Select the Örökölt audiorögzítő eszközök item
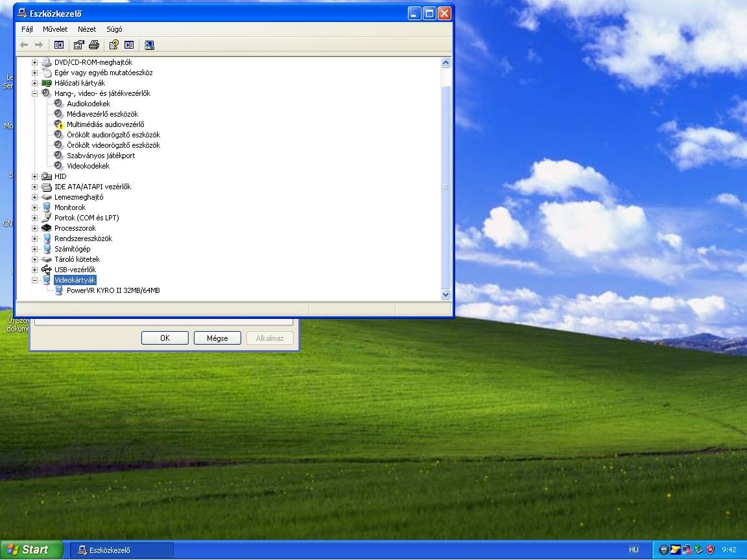This screenshot has width=747, height=560. [x=113, y=135]
